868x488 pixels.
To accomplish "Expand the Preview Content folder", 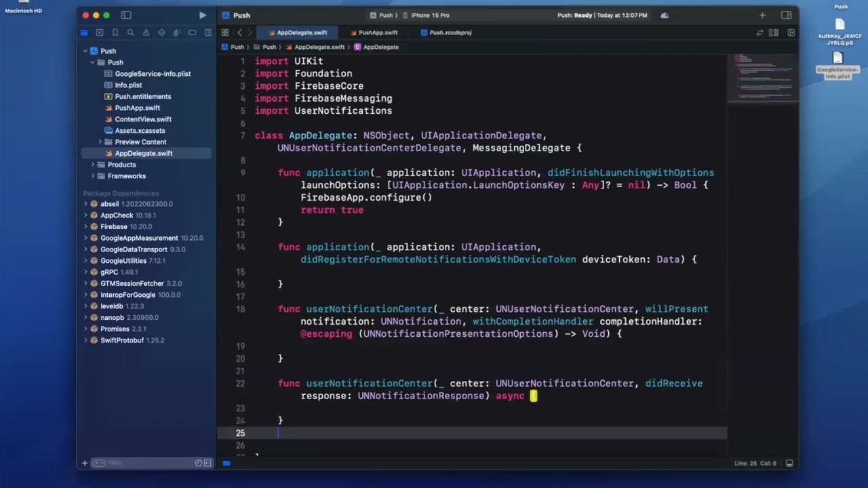I will (x=100, y=142).
